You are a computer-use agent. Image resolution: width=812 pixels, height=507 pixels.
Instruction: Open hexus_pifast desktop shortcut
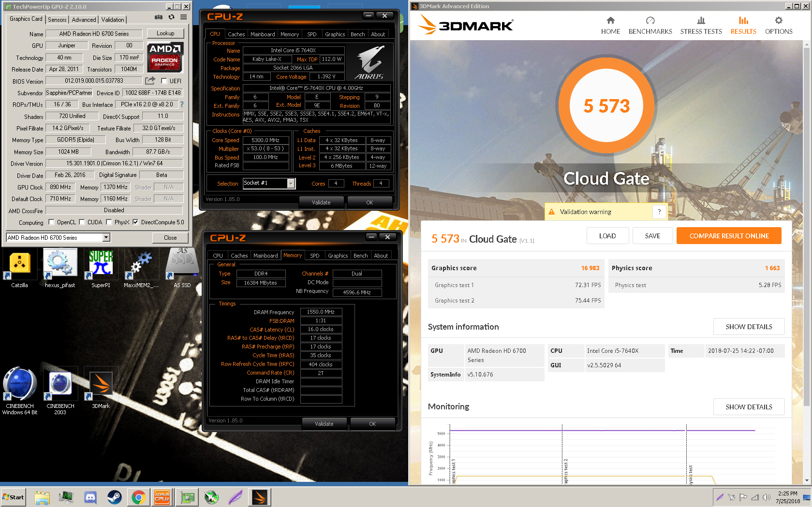[60, 269]
